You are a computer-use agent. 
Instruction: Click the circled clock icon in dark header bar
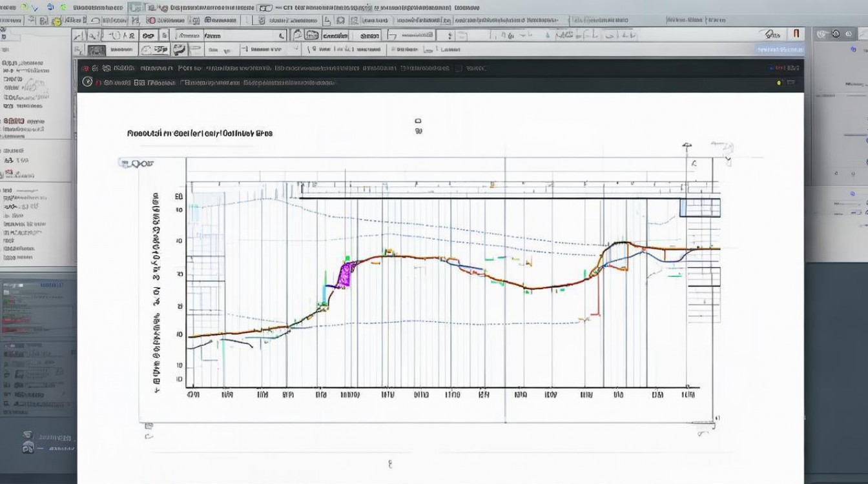tap(88, 82)
